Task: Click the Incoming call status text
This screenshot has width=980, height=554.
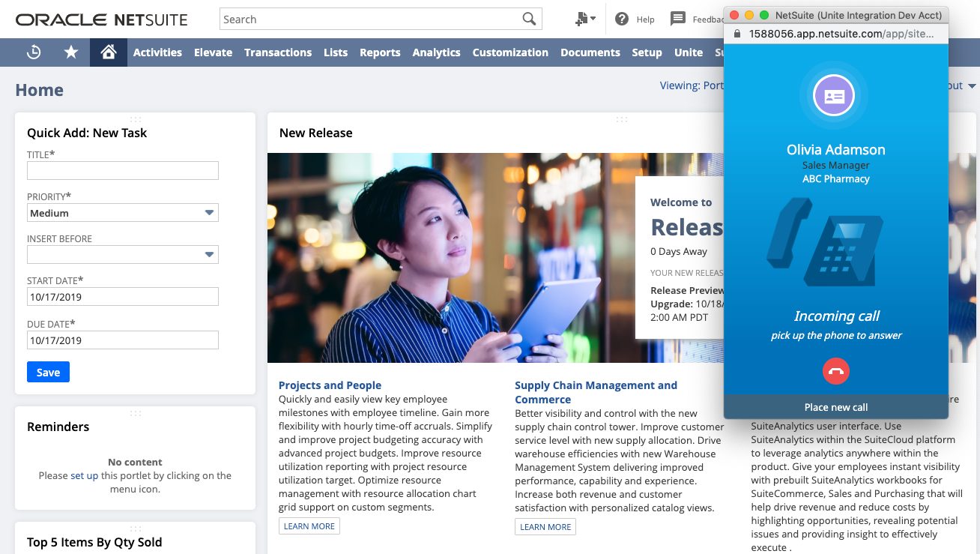Action: click(x=836, y=316)
